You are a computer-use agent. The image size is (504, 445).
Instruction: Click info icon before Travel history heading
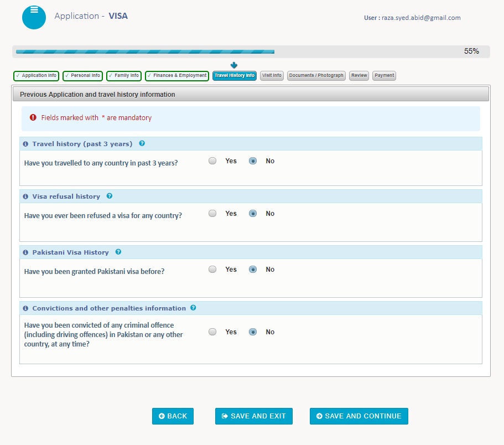25,144
